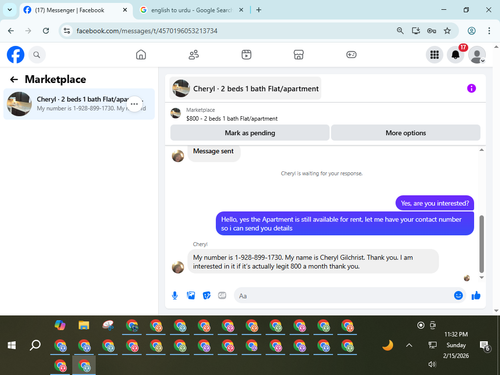Choose a GIF icon
This screenshot has width=500, height=375.
pos(222,295)
